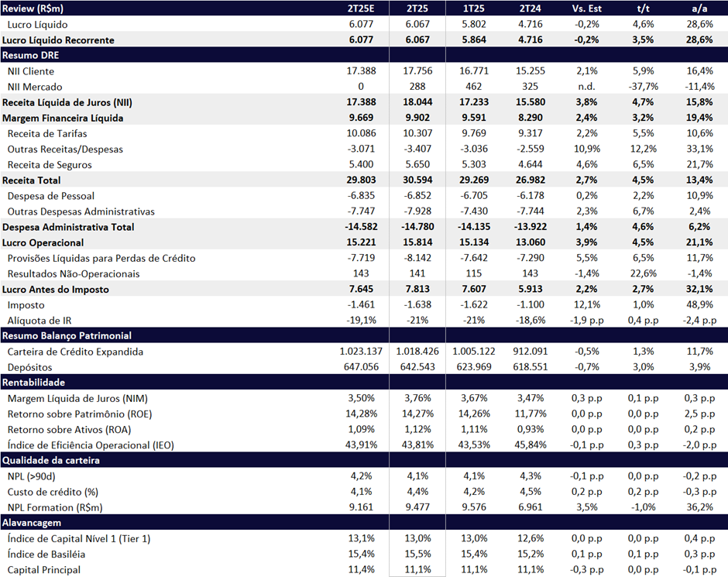
Task: Select the 43,81% IEO value
Action: click(417, 445)
